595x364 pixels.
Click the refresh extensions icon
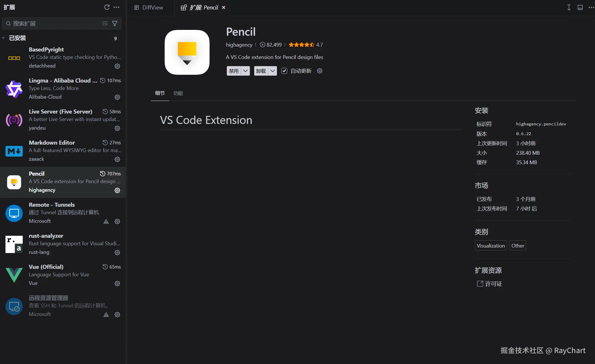click(107, 7)
